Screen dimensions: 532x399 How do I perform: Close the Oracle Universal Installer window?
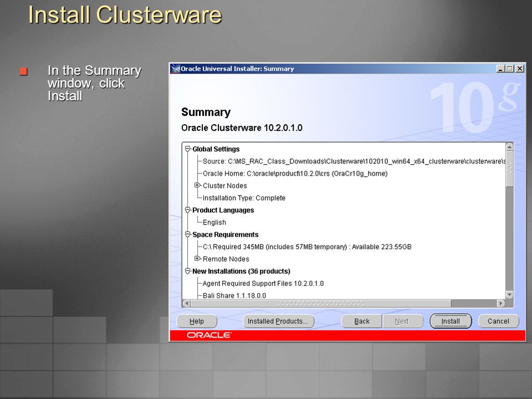coord(520,69)
